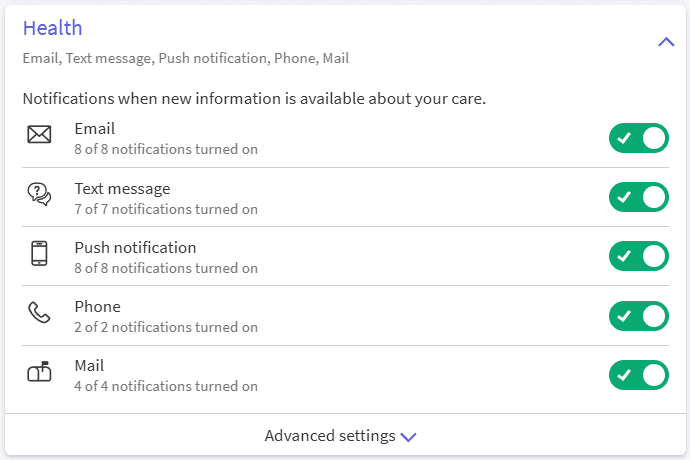
Task: Switch off Push notification toggle
Action: pyautogui.click(x=638, y=256)
